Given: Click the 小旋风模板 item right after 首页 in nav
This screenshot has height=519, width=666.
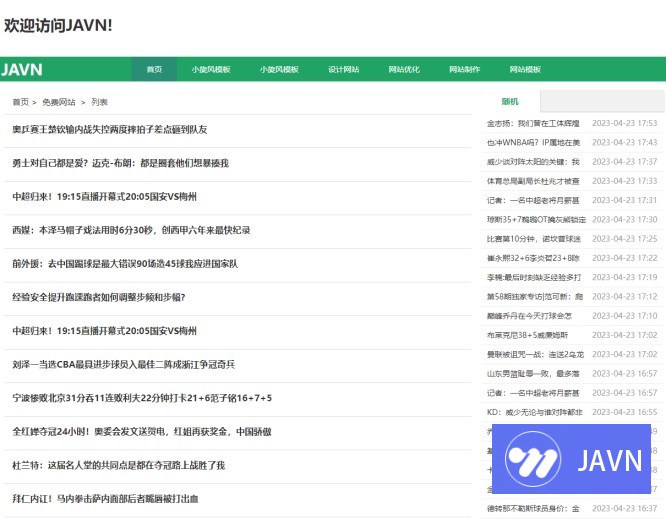Looking at the screenshot, I should [211, 69].
